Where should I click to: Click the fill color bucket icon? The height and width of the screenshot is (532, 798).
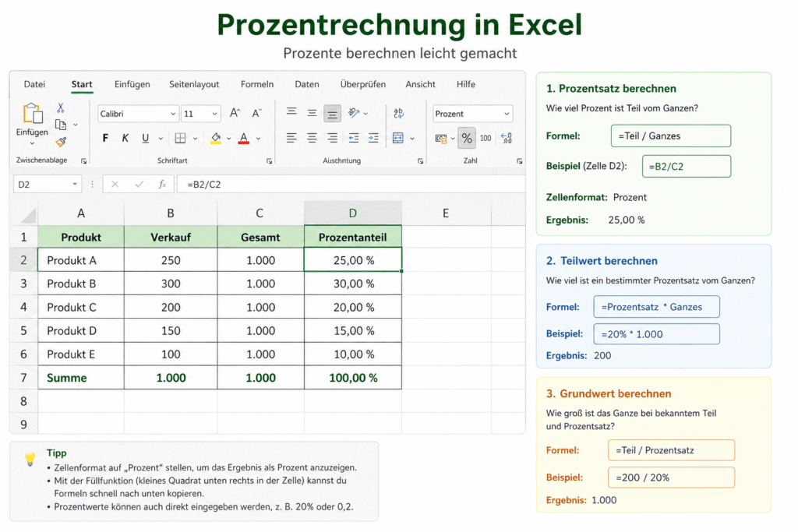pos(216,138)
